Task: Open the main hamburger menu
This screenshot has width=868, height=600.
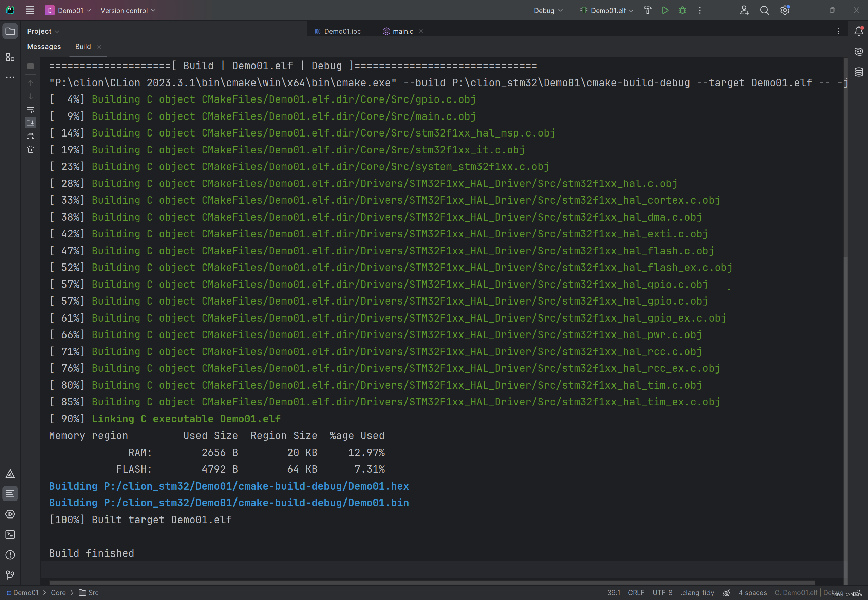Action: pos(30,10)
